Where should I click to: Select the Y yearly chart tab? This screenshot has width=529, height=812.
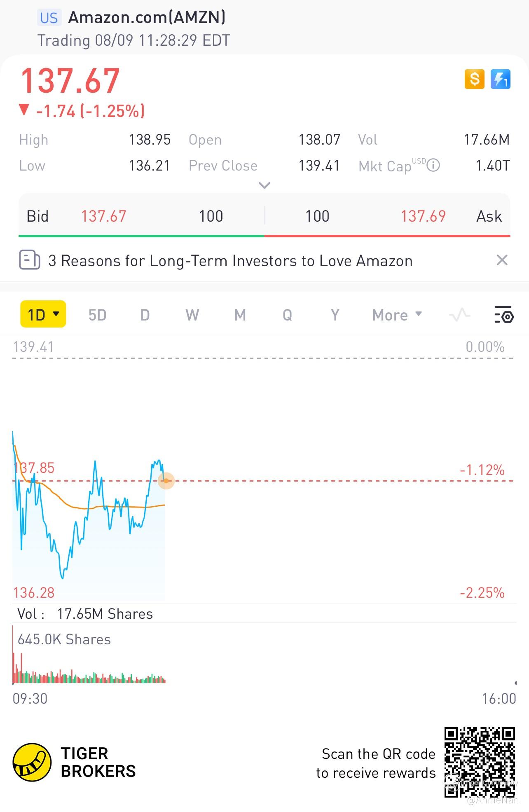click(x=335, y=315)
